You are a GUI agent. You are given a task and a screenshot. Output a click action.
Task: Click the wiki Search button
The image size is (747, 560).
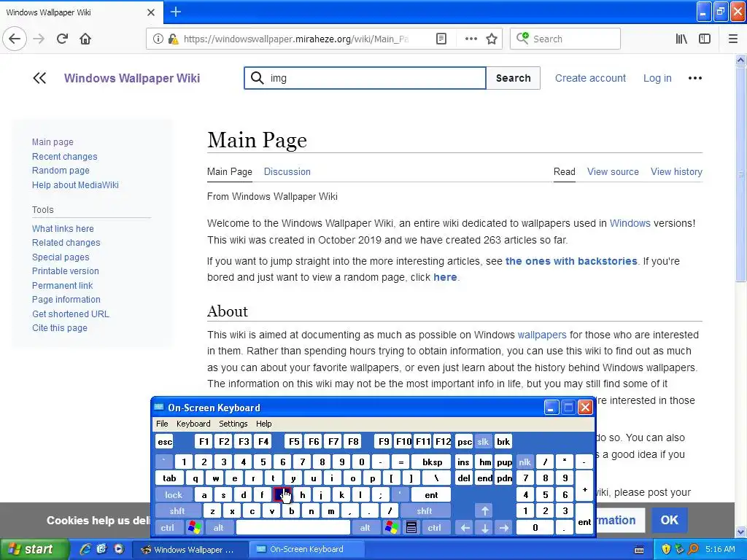(513, 78)
